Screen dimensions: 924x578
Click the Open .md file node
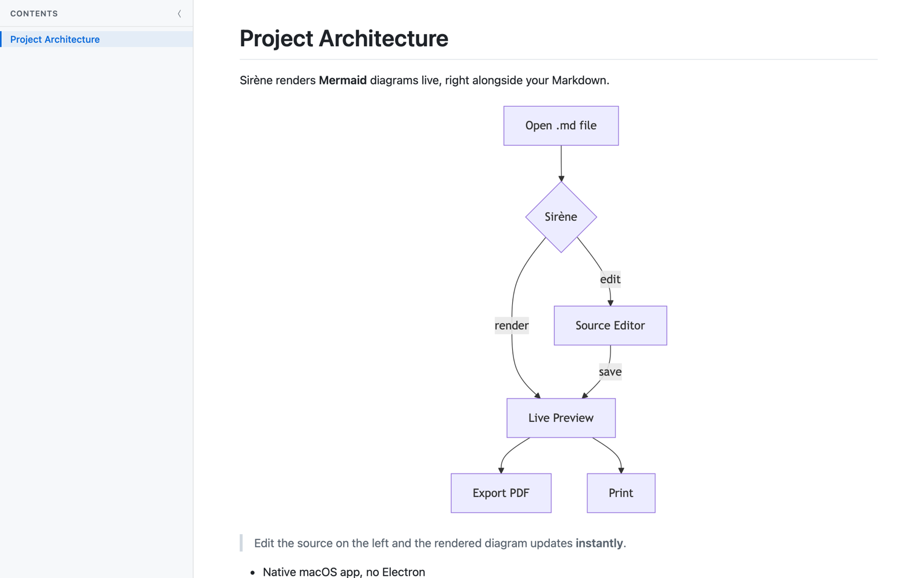coord(561,125)
